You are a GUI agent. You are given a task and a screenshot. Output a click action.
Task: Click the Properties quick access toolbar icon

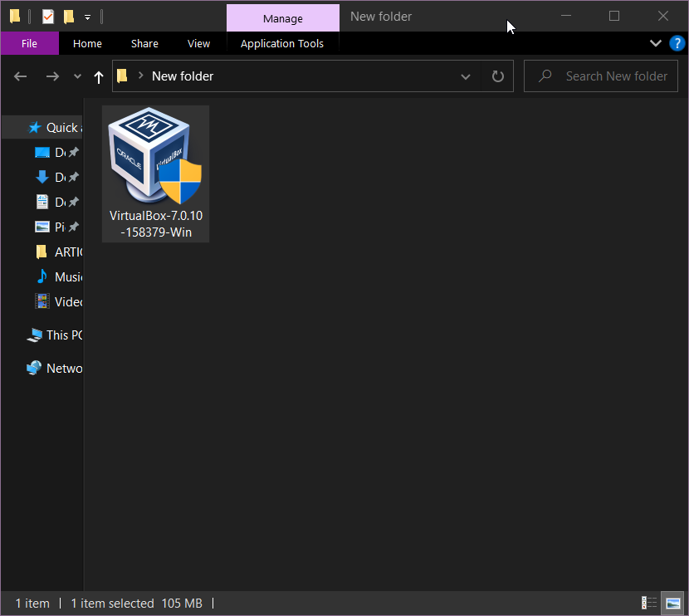(x=48, y=17)
